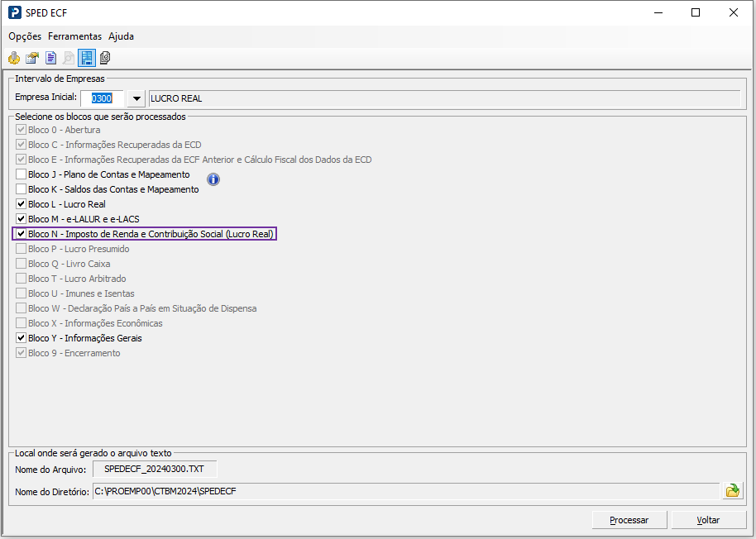
Task: Click the greyed-out document magnifier icon
Action: (x=69, y=59)
